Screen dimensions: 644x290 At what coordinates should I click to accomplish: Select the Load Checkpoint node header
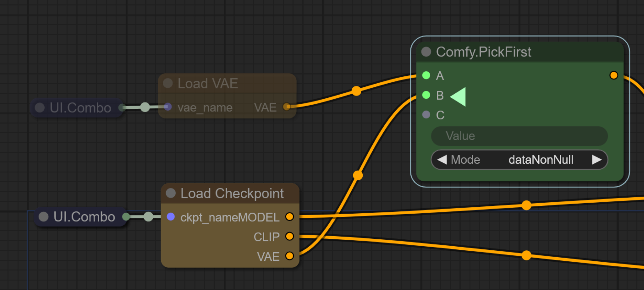click(232, 193)
